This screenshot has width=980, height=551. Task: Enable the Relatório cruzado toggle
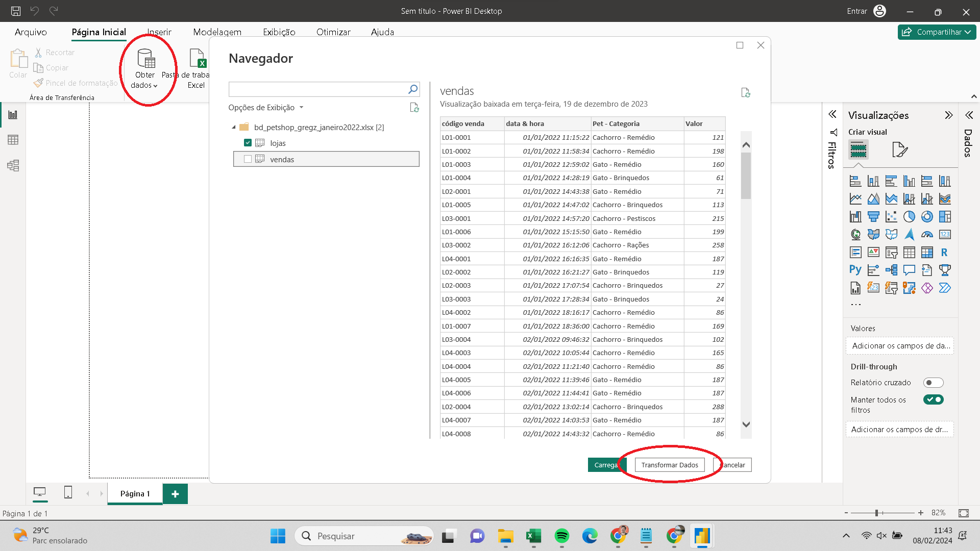933,383
